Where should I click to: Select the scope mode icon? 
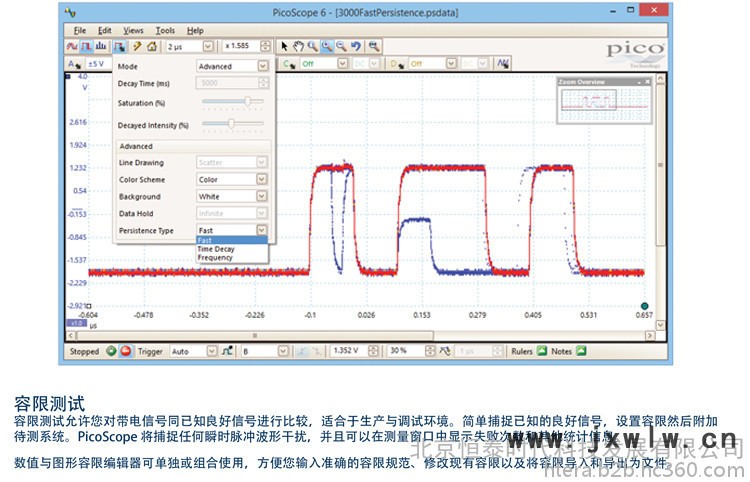[x=72, y=46]
